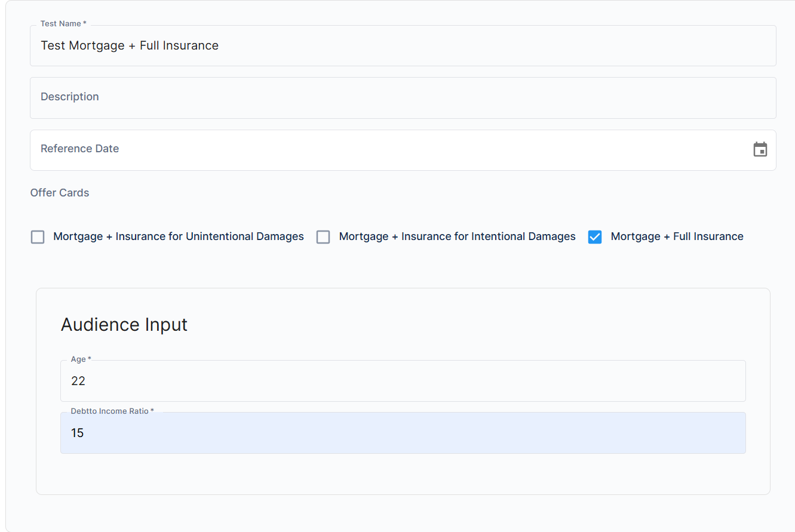Click into the Description field
The width and height of the screenshot is (795, 532).
[x=403, y=97]
